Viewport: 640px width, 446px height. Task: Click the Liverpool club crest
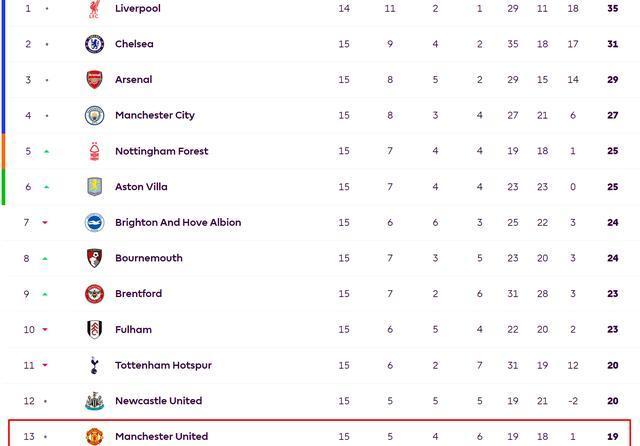94,9
